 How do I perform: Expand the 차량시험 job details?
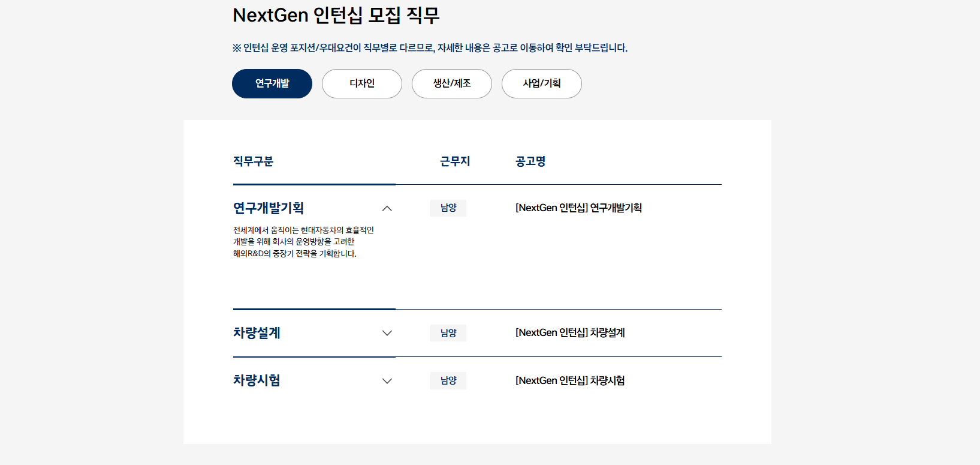[387, 380]
